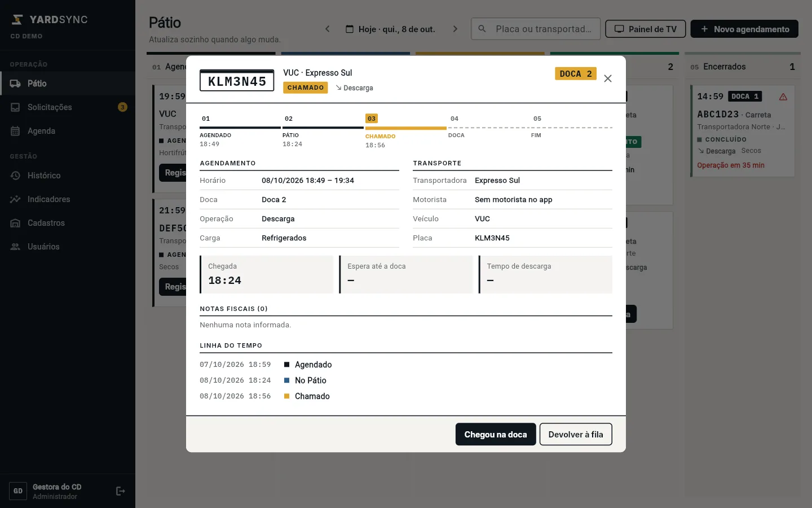Open the Cadastros page
Viewport: 812px width, 508px height.
tap(68, 223)
